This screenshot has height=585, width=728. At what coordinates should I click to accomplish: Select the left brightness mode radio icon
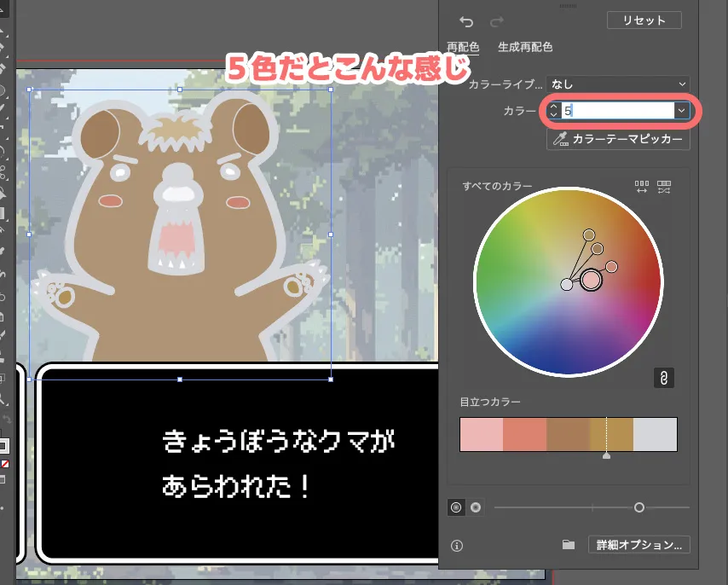point(455,507)
